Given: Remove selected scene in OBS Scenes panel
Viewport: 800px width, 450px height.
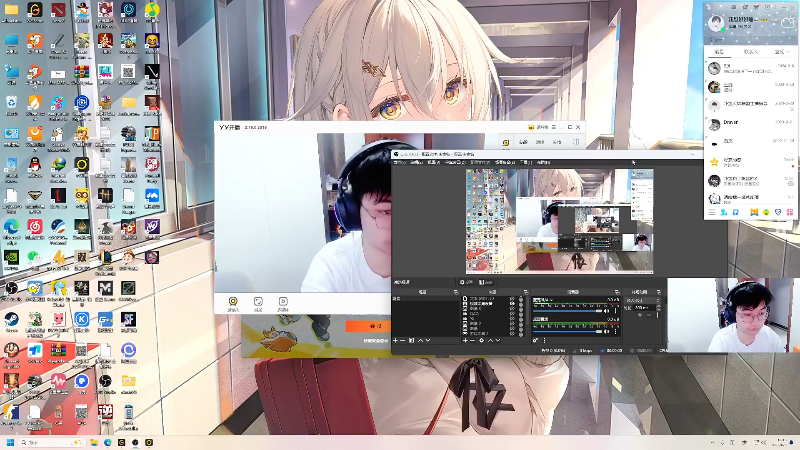Looking at the screenshot, I should 403,340.
